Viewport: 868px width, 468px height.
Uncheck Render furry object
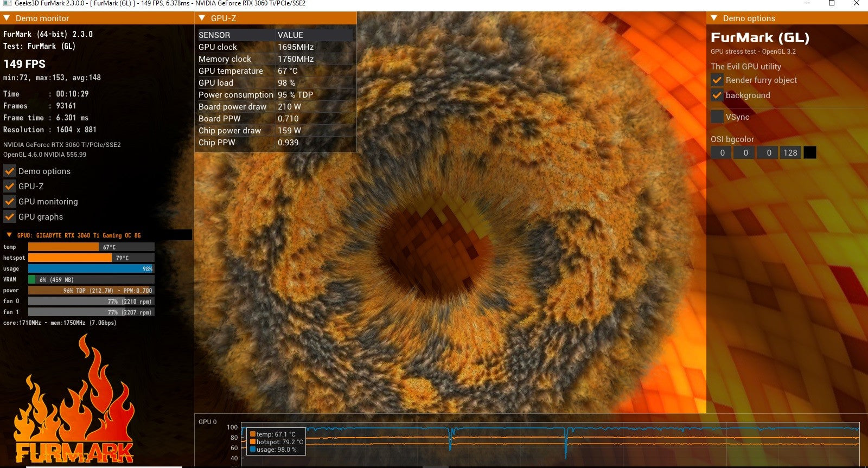tap(717, 80)
